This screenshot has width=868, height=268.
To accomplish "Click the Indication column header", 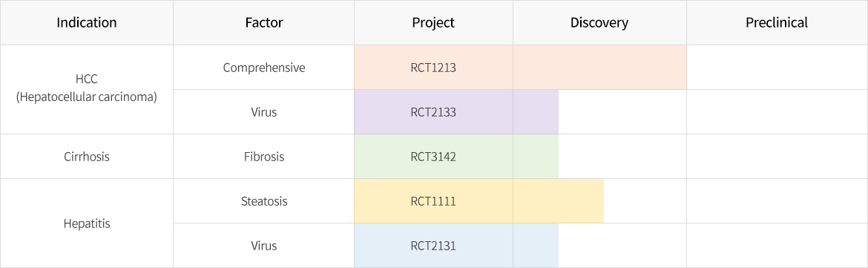I will coord(86,23).
